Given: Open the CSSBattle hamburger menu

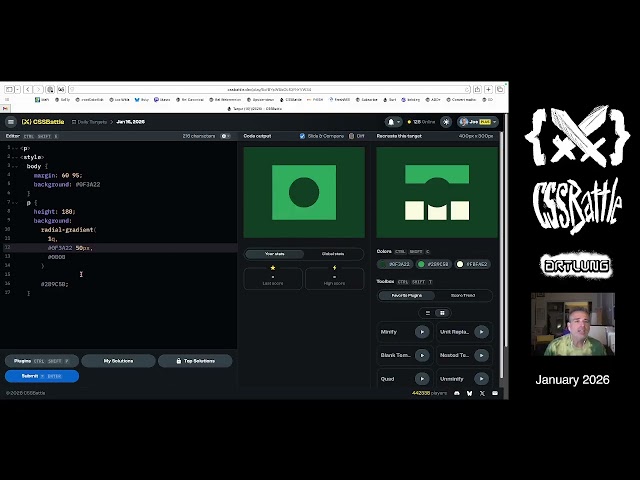Looking at the screenshot, I should click(11, 122).
